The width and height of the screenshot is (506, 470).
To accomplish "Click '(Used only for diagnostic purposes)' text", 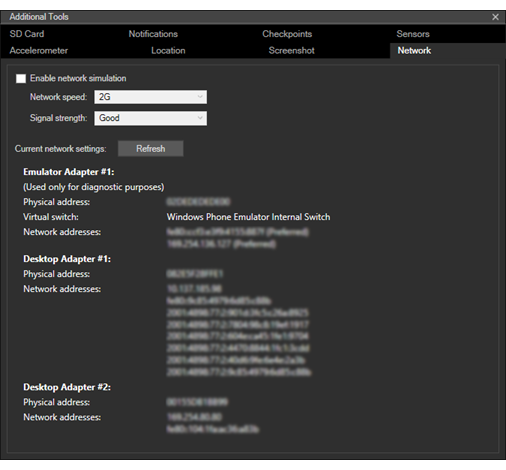I will (x=93, y=187).
